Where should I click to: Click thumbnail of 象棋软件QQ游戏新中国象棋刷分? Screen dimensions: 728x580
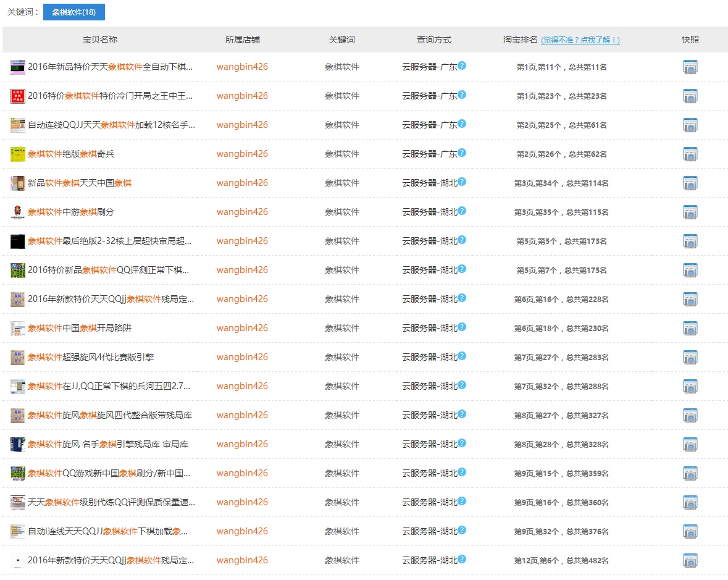[x=18, y=474]
